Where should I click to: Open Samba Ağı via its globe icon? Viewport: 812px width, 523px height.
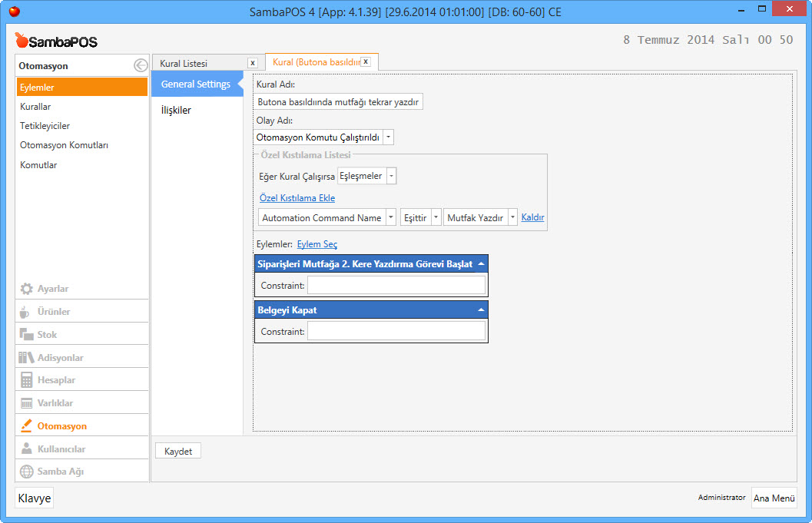[x=26, y=472]
